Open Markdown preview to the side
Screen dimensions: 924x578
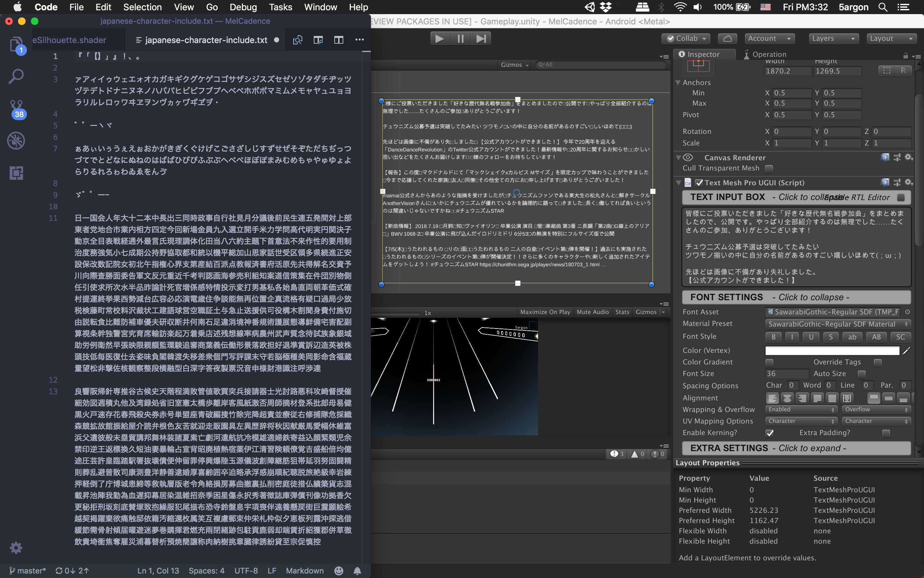pyautogui.click(x=318, y=40)
